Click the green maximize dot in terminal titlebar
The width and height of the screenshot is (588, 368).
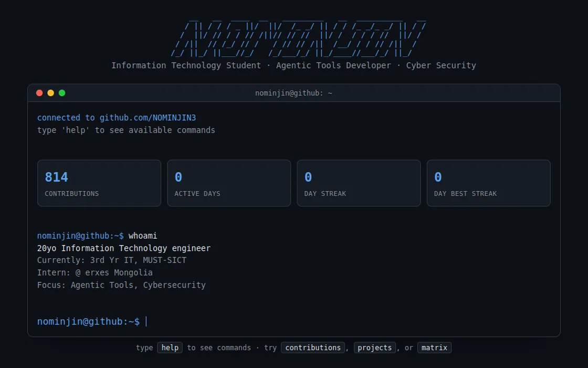click(x=62, y=93)
